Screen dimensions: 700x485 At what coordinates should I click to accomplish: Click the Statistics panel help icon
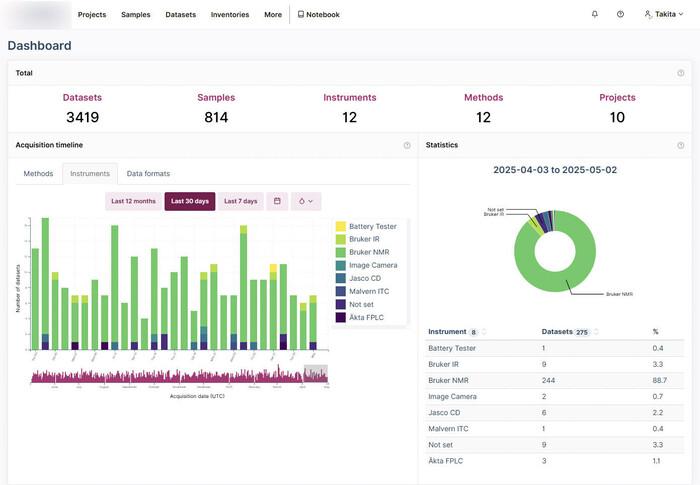click(681, 145)
